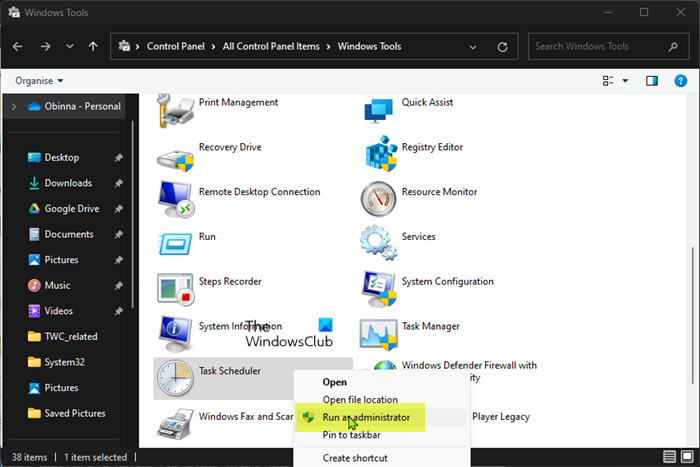The height and width of the screenshot is (467, 700).
Task: Open TWC_related folder in sidebar
Action: [71, 337]
